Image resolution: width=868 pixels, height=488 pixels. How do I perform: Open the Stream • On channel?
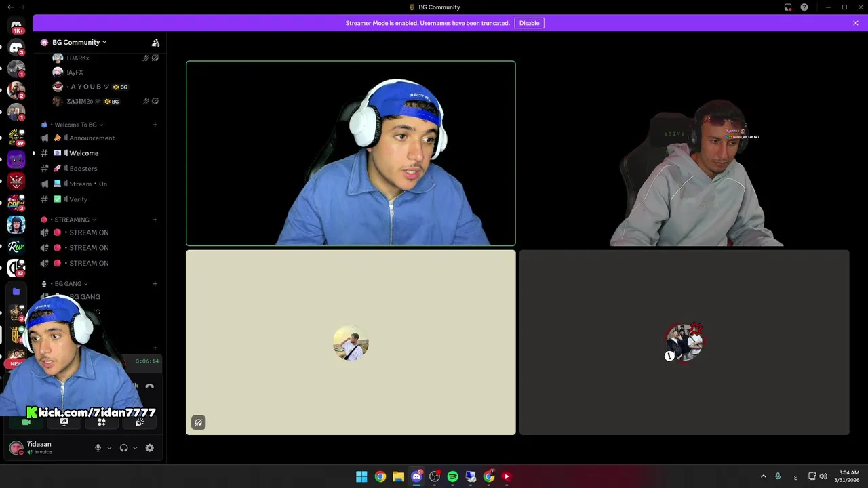(x=99, y=184)
